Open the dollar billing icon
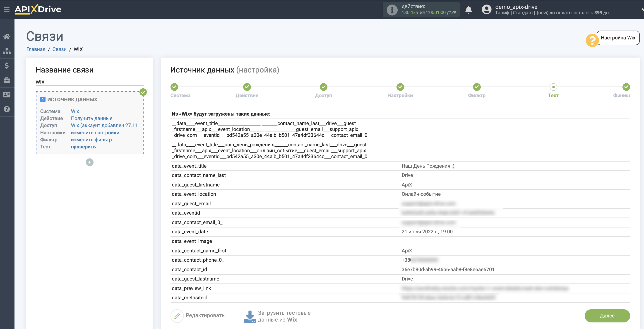Image resolution: width=644 pixels, height=329 pixels. pyautogui.click(x=7, y=65)
